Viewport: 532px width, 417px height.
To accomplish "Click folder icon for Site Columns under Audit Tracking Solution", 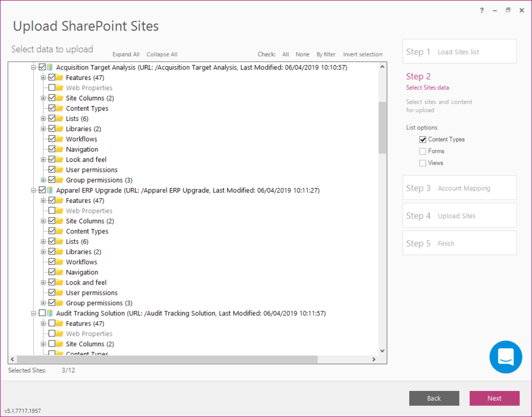I will 60,344.
